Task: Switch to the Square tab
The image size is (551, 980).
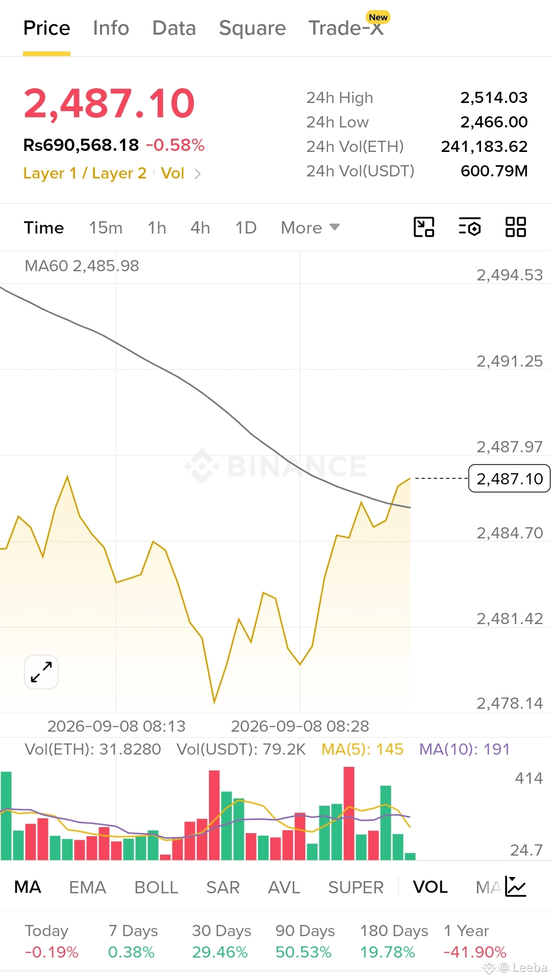Action: (x=252, y=28)
